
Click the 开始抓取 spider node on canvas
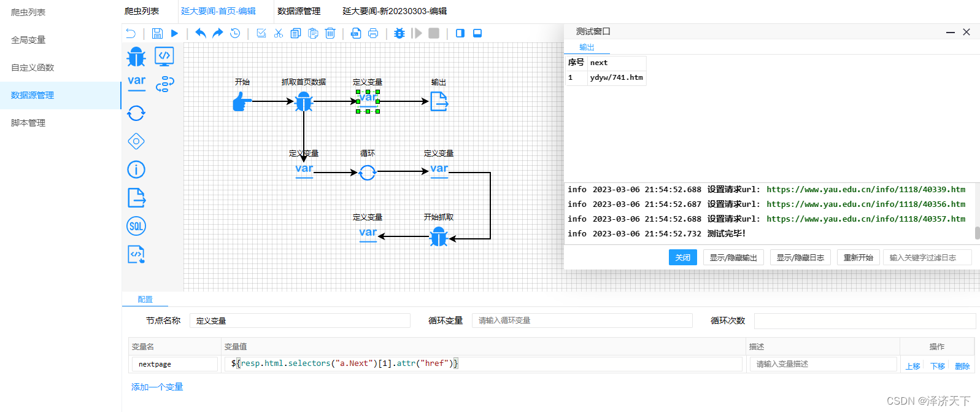tap(439, 236)
